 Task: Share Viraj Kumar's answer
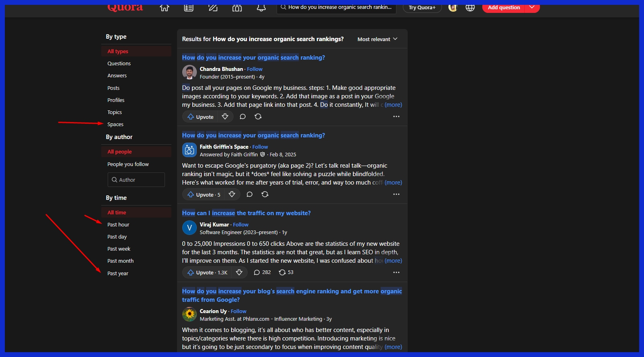(282, 272)
